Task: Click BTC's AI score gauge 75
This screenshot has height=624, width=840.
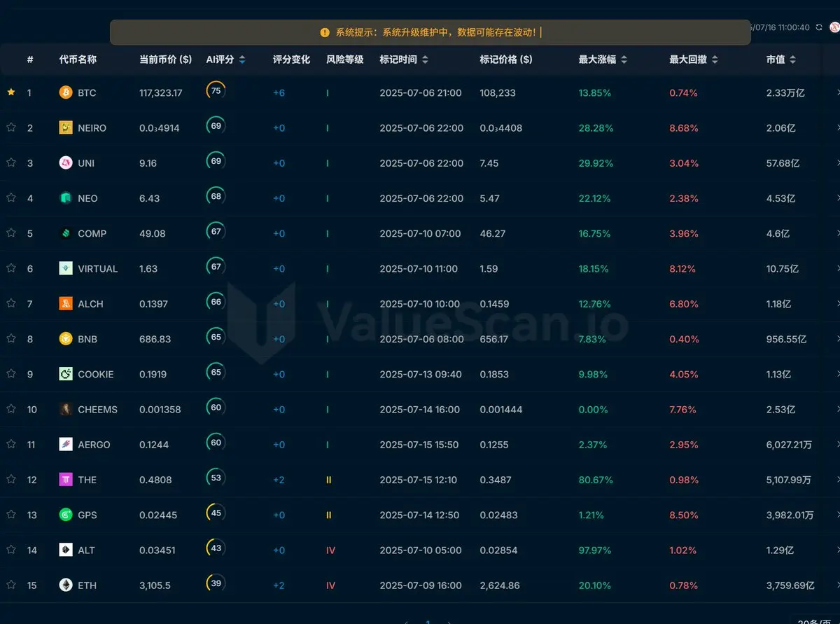Action: pyautogui.click(x=216, y=91)
